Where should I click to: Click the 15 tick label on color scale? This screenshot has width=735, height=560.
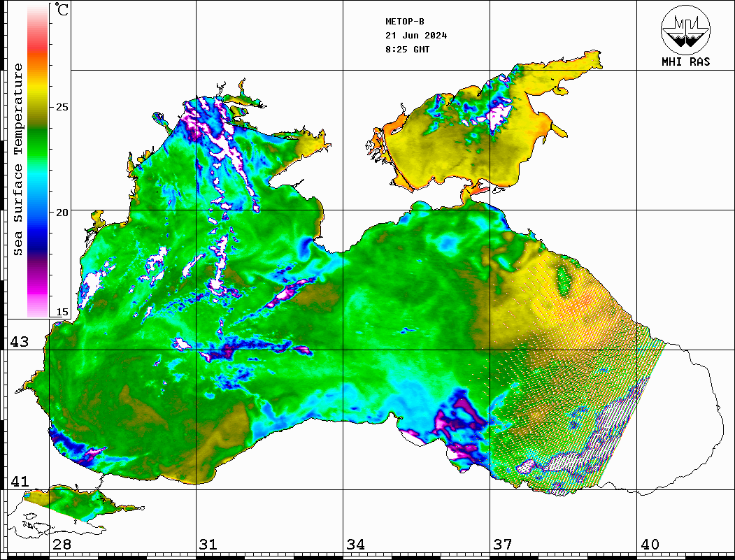point(62,313)
